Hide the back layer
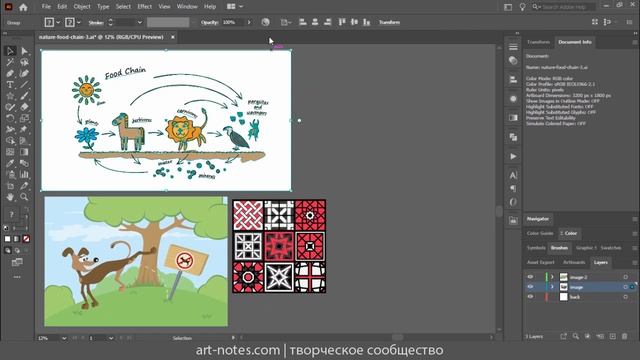Image resolution: width=640 pixels, height=360 pixels. [x=530, y=297]
